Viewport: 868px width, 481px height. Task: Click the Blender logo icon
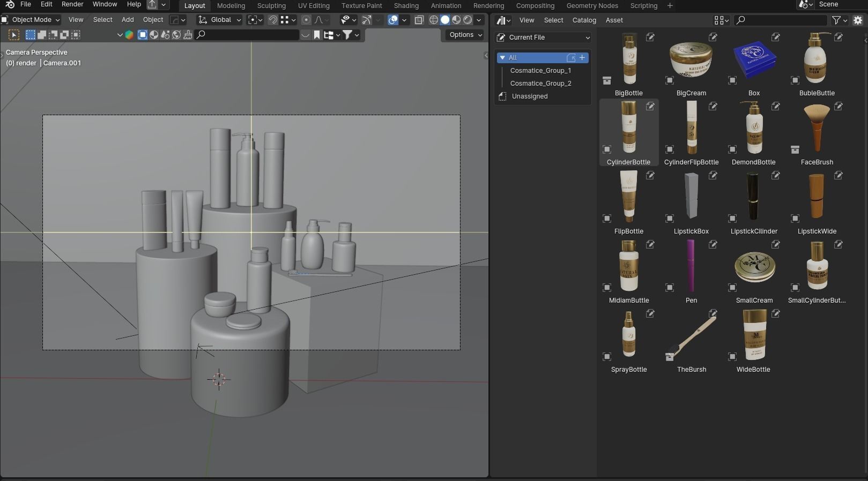tap(9, 5)
